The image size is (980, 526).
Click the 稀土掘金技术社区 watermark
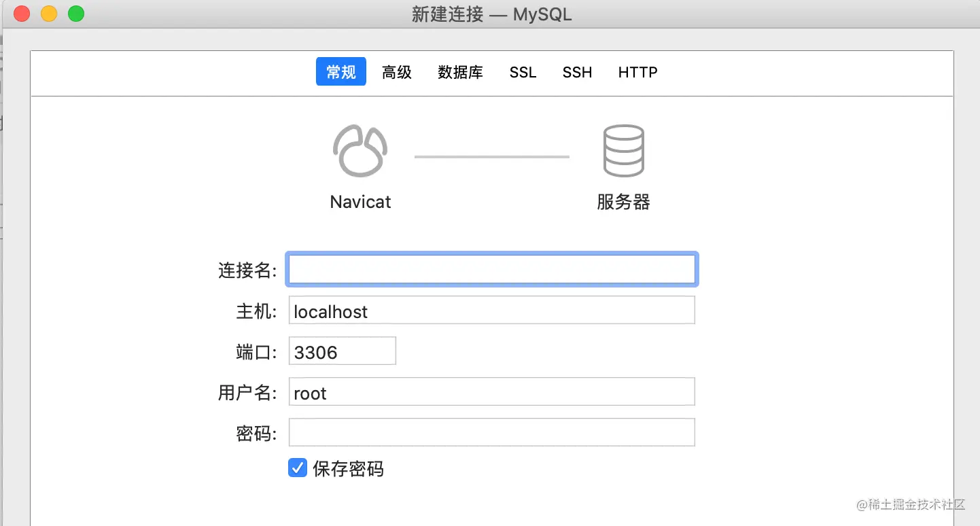pos(911,506)
